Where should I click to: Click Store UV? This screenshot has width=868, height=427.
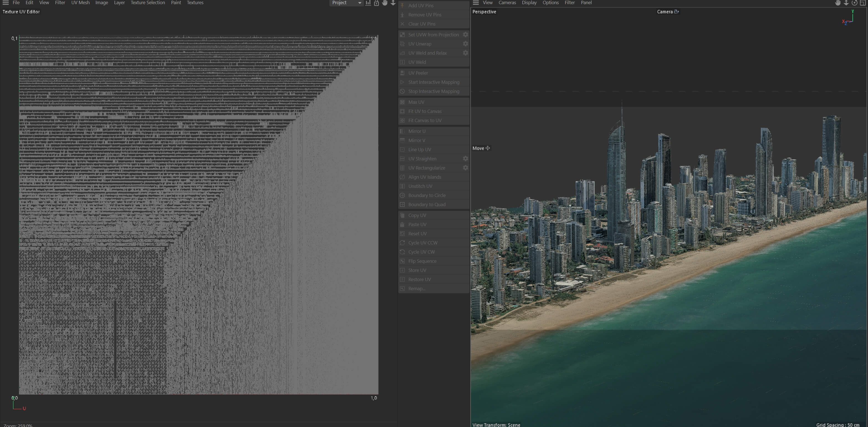pos(434,270)
